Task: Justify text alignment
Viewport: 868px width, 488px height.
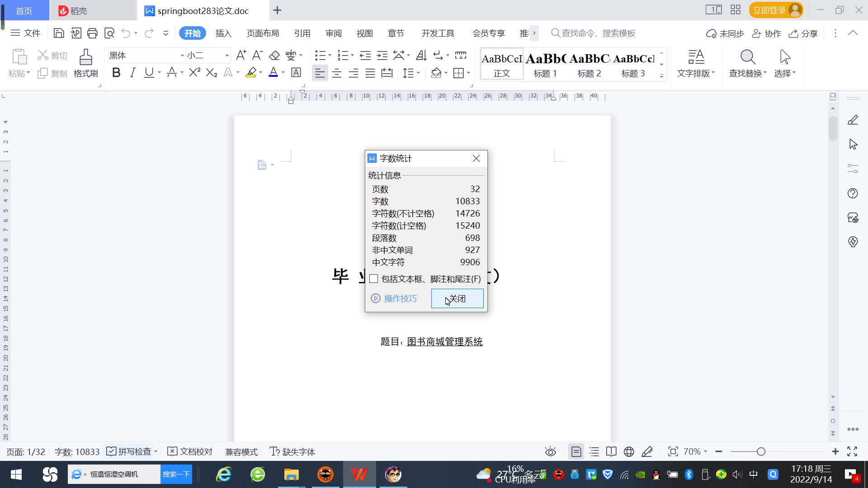Action: click(x=370, y=73)
